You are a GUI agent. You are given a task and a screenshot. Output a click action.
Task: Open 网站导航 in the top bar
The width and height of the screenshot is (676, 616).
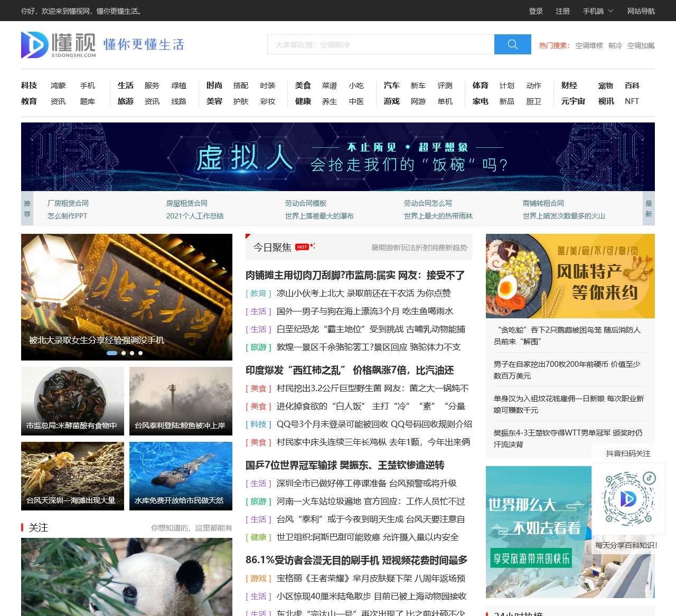click(x=641, y=11)
